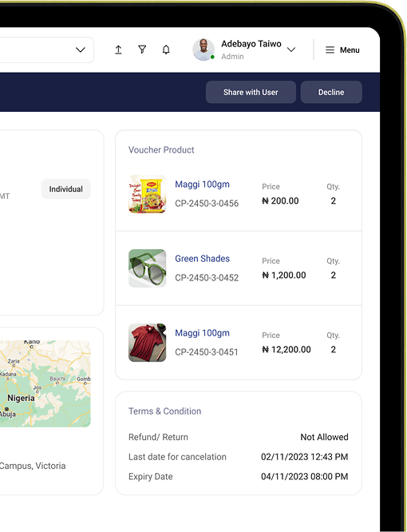Click Adebayo Taiwo profile avatar
Image resolution: width=407 pixels, height=532 pixels.
tap(203, 50)
